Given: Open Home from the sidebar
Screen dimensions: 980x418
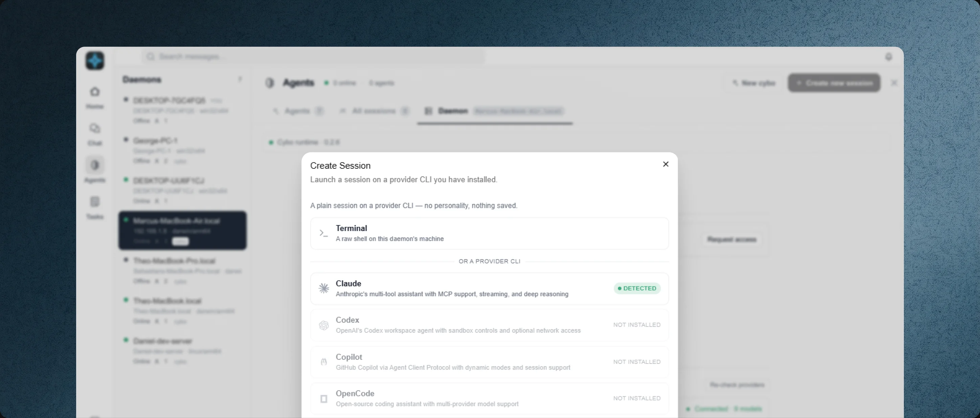Looking at the screenshot, I should 95,97.
